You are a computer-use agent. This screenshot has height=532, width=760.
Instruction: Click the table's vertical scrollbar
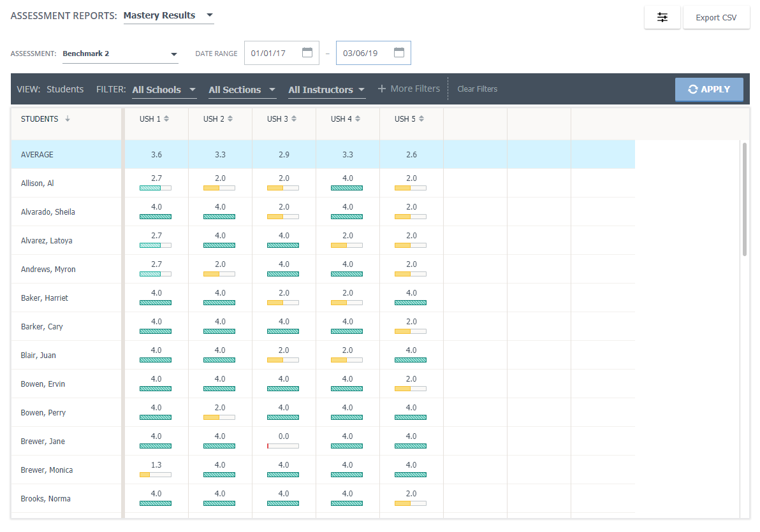[x=744, y=199]
